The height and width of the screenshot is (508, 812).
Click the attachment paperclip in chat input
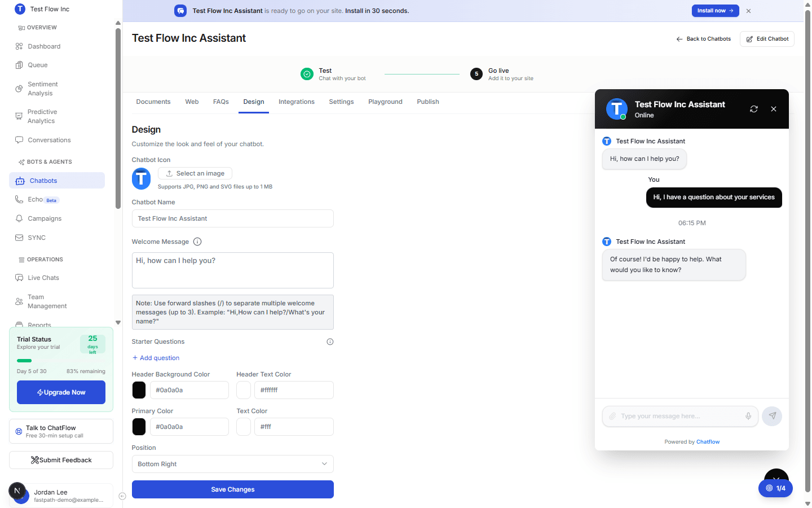coord(612,416)
